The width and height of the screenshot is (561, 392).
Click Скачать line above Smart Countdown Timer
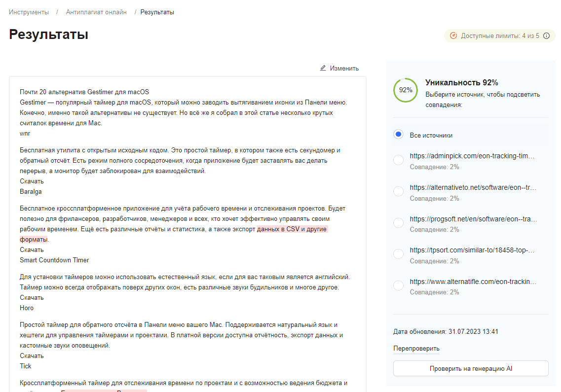coord(32,249)
